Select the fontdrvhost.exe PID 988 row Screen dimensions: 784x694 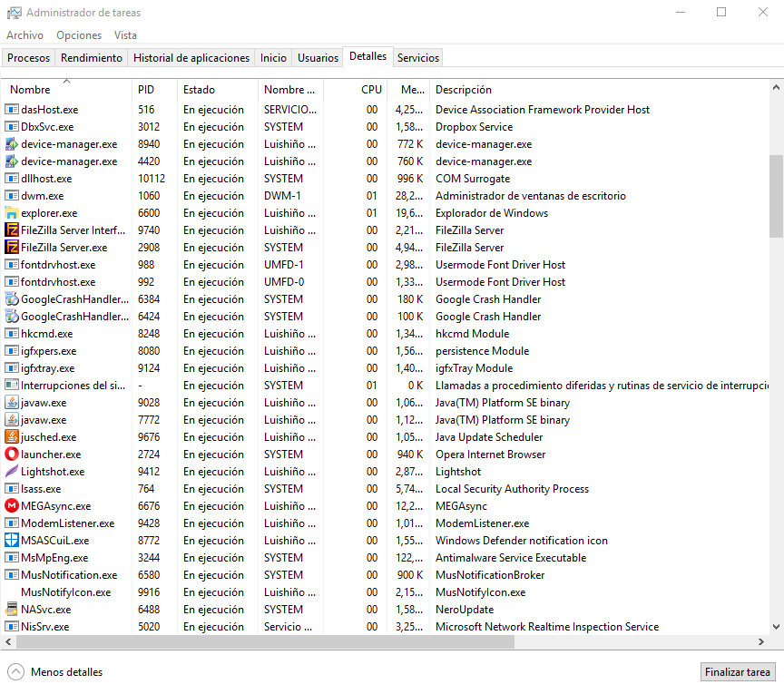coord(385,265)
